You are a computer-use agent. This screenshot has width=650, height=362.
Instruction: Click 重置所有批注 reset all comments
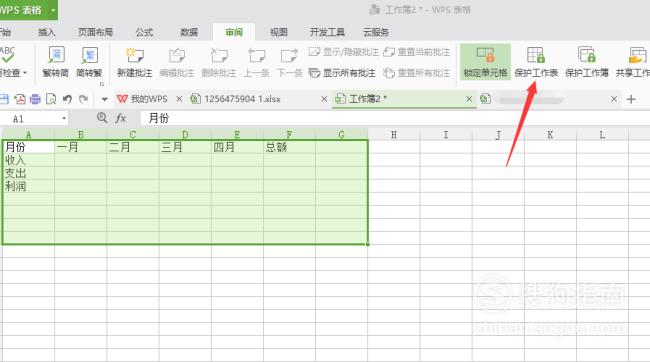pos(417,73)
